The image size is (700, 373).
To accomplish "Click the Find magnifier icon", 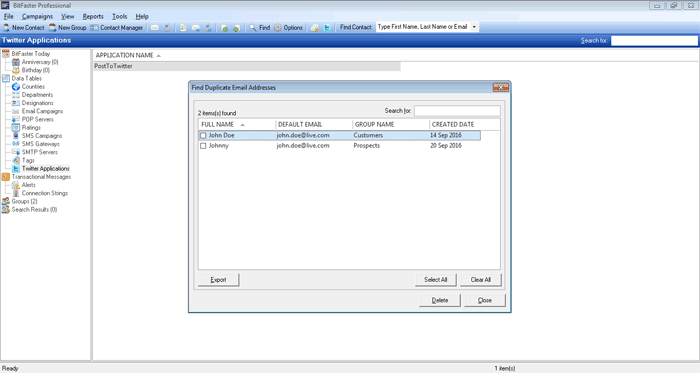I will (253, 28).
